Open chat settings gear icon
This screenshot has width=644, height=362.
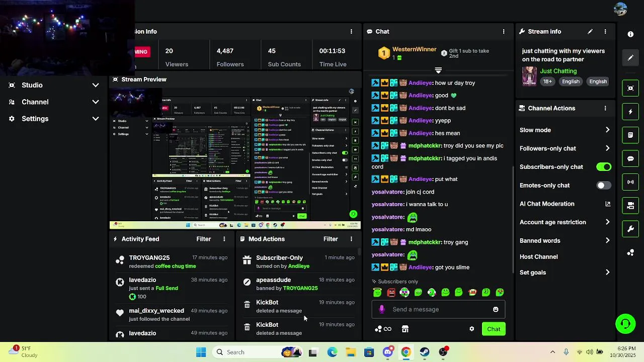click(x=471, y=329)
